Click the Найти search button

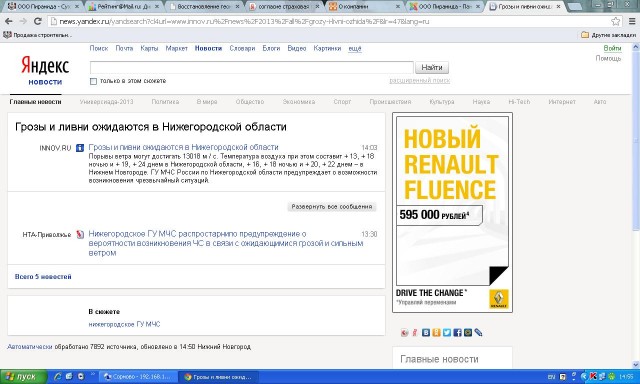point(432,67)
